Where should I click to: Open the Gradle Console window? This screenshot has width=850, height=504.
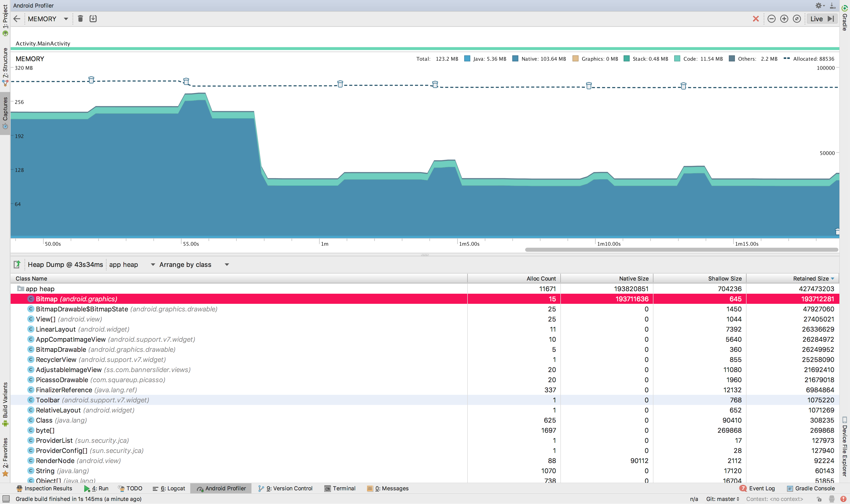[811, 488]
